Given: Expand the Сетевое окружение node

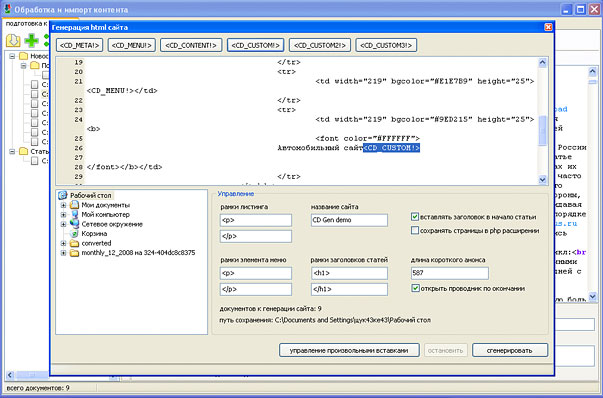Looking at the screenshot, I should [x=63, y=224].
